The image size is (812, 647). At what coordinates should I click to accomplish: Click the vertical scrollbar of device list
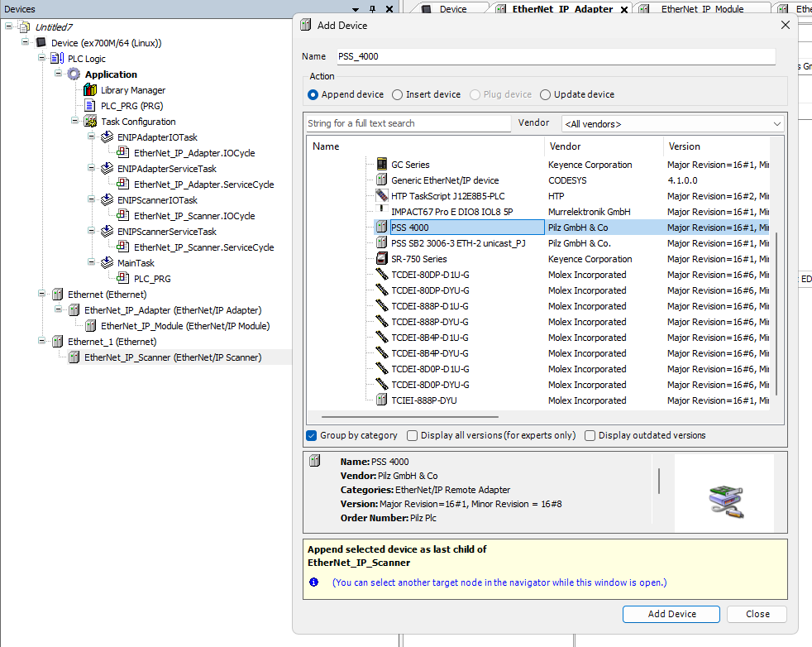776,314
